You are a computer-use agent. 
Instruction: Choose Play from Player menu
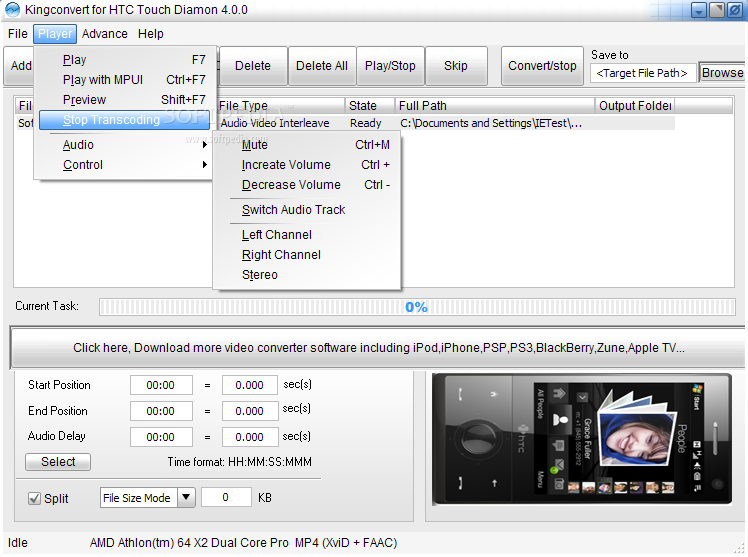pyautogui.click(x=125, y=60)
